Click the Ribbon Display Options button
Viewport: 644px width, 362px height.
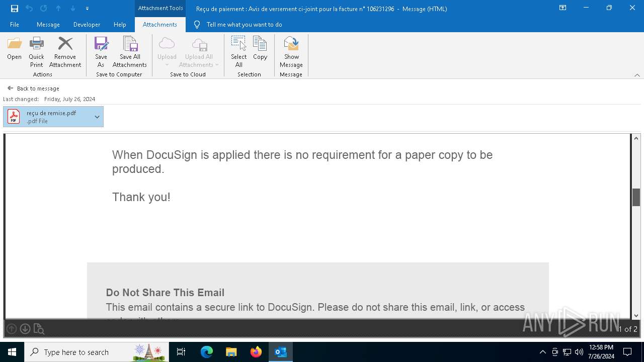pyautogui.click(x=563, y=8)
